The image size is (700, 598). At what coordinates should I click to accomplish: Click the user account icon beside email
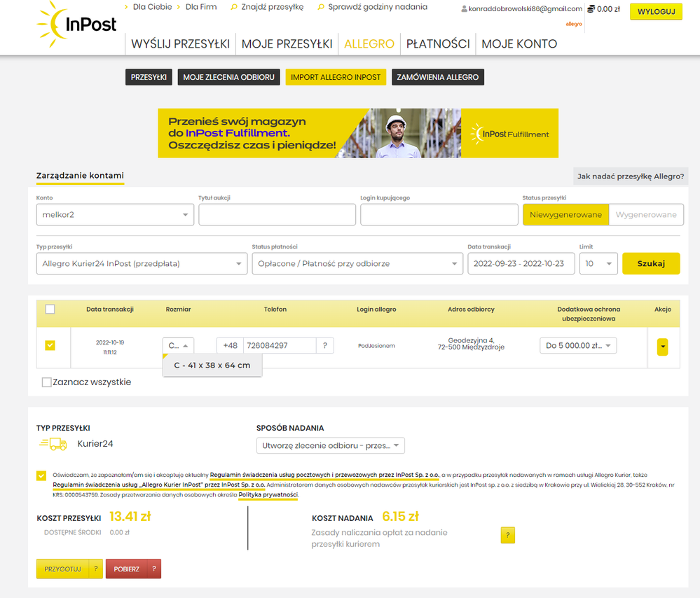(x=465, y=9)
